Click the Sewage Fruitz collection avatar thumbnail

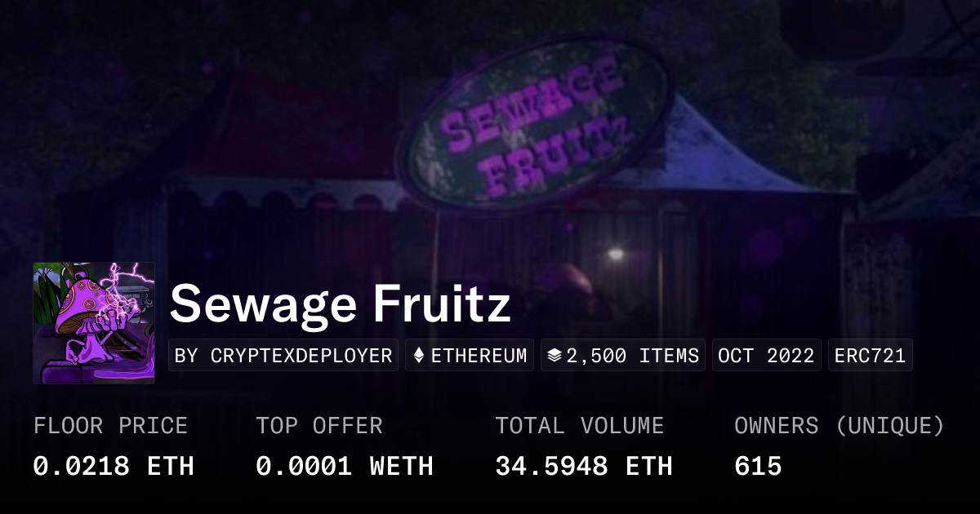[x=94, y=323]
